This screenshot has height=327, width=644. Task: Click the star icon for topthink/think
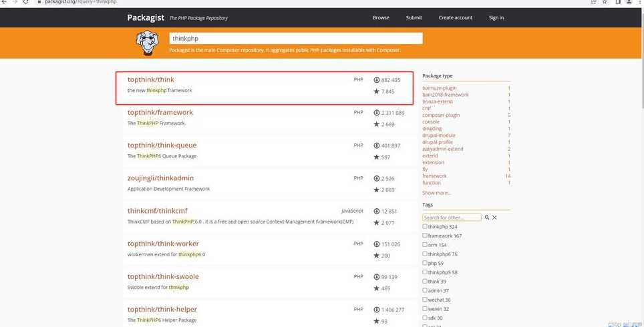click(x=376, y=91)
